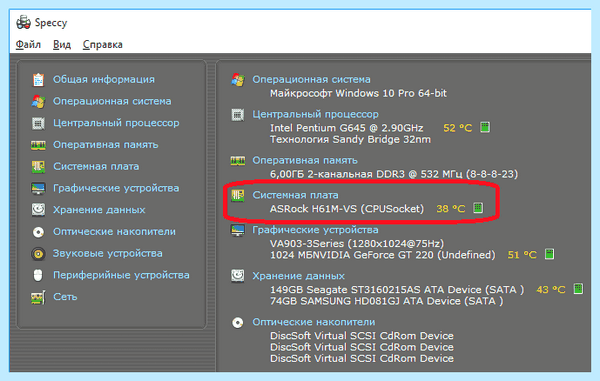The width and height of the screenshot is (600, 381).
Task: Click the sidebar clipboard summary icon
Action: click(38, 80)
